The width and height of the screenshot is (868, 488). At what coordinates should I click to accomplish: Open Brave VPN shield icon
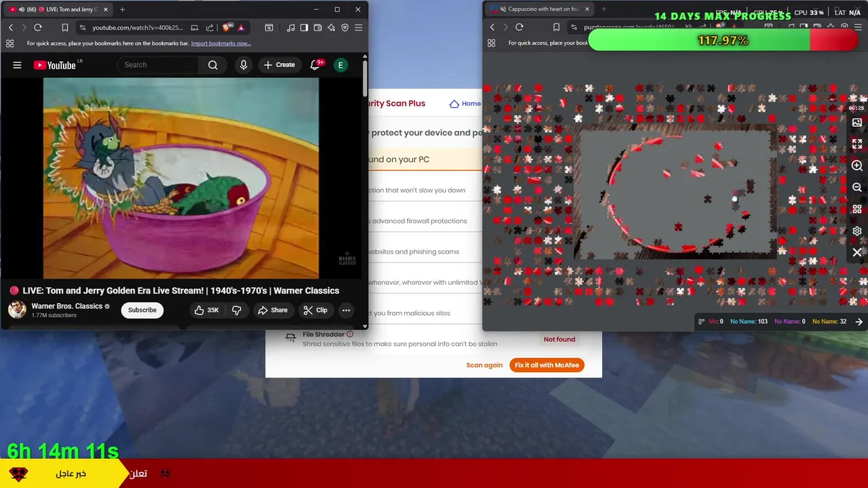344,28
